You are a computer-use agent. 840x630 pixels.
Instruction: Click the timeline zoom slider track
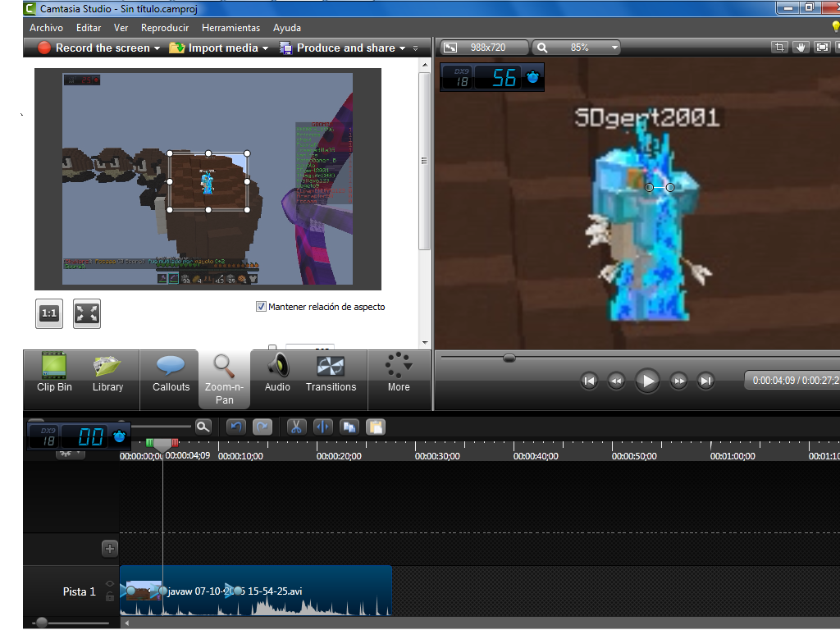pos(161,427)
